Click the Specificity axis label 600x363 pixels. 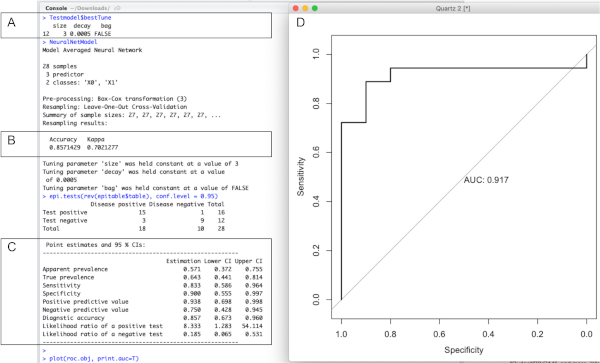464,350
